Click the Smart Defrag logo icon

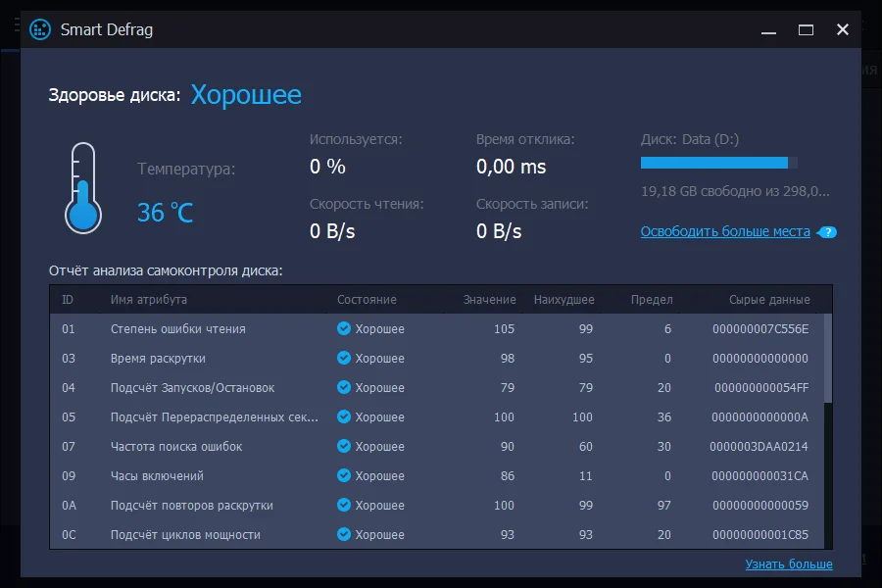click(x=40, y=29)
